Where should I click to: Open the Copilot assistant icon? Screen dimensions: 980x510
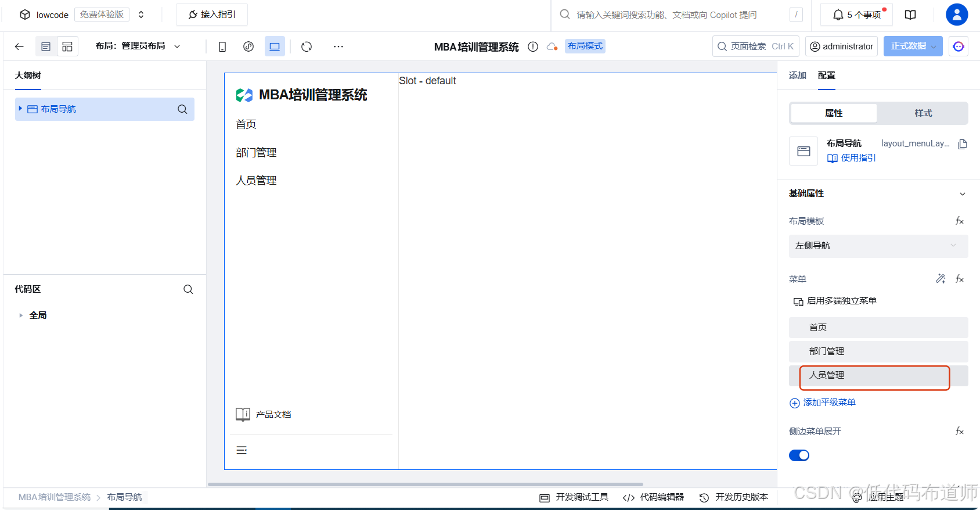click(959, 46)
